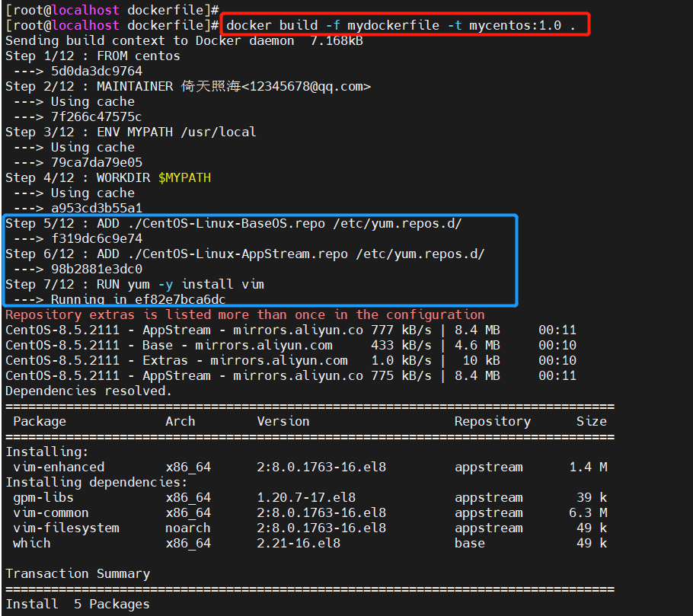Click 'Dependencies resolved.' text

tap(88, 391)
